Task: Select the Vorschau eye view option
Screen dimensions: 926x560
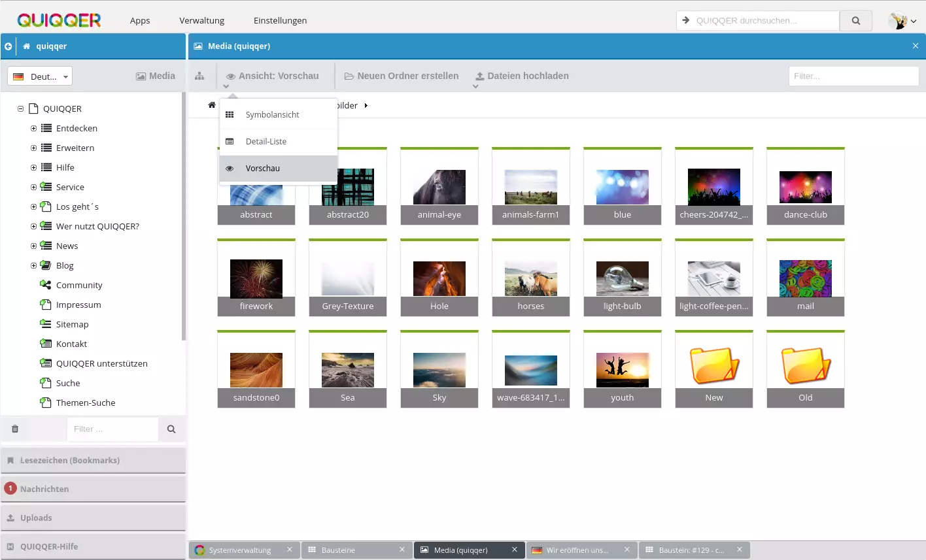Action: coord(262,169)
